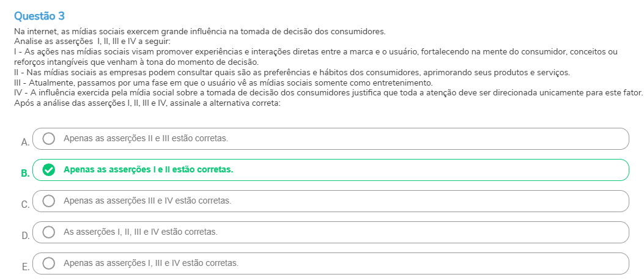Viewport: 644px width, 280px height.
Task: Click the assertion IV text about consumer decision influence
Action: [328, 93]
